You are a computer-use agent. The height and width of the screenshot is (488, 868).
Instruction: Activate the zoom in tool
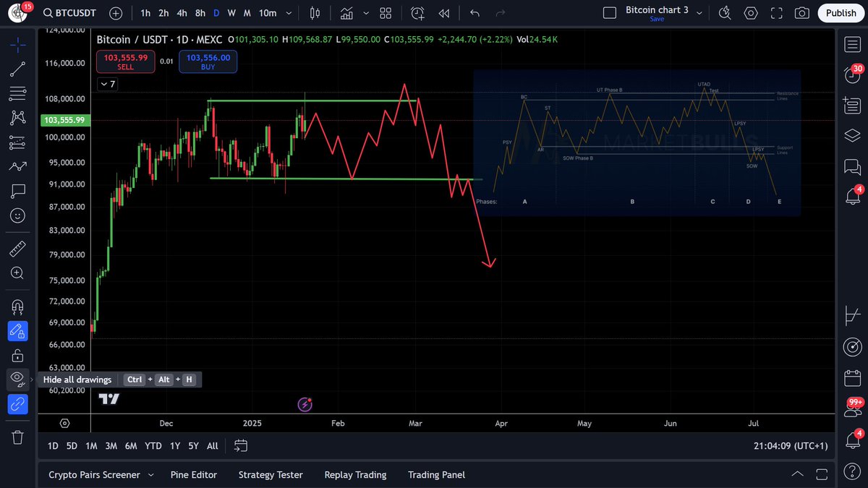click(18, 273)
